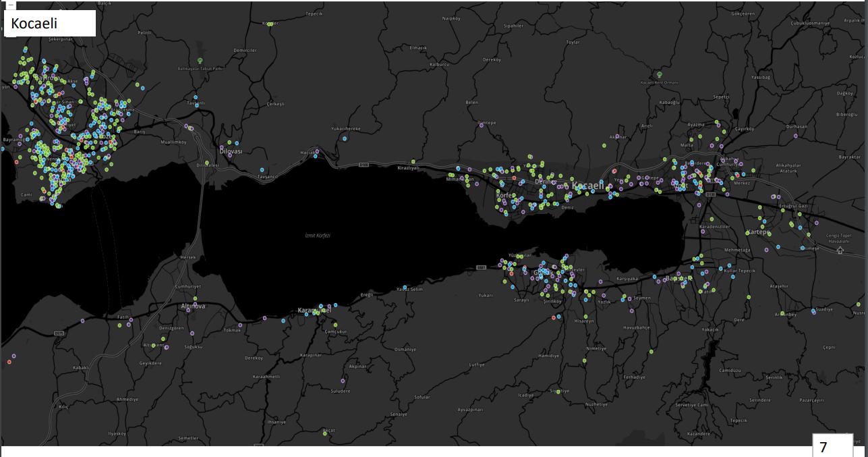Click the Hersek map label
The height and width of the screenshot is (457, 868).
click(187, 257)
